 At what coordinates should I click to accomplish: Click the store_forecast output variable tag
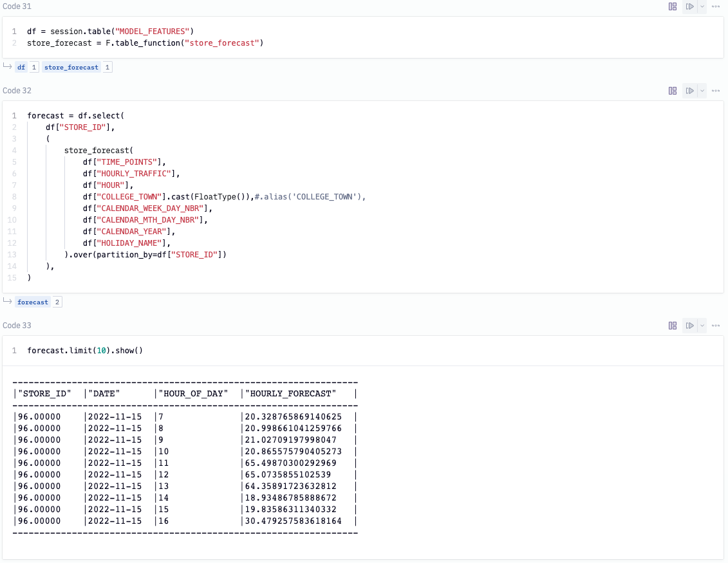pos(71,67)
